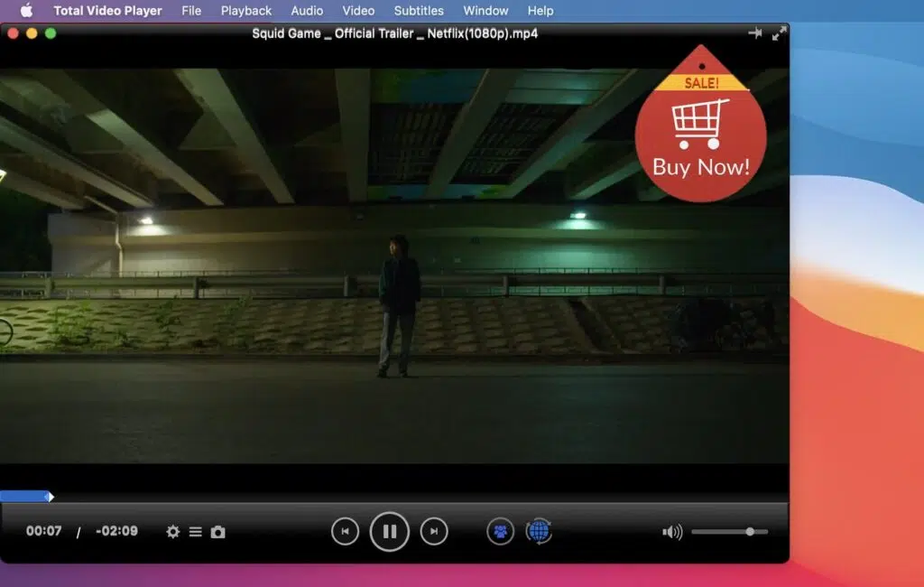
Task: Click the seek progress bar marker
Action: coord(51,496)
